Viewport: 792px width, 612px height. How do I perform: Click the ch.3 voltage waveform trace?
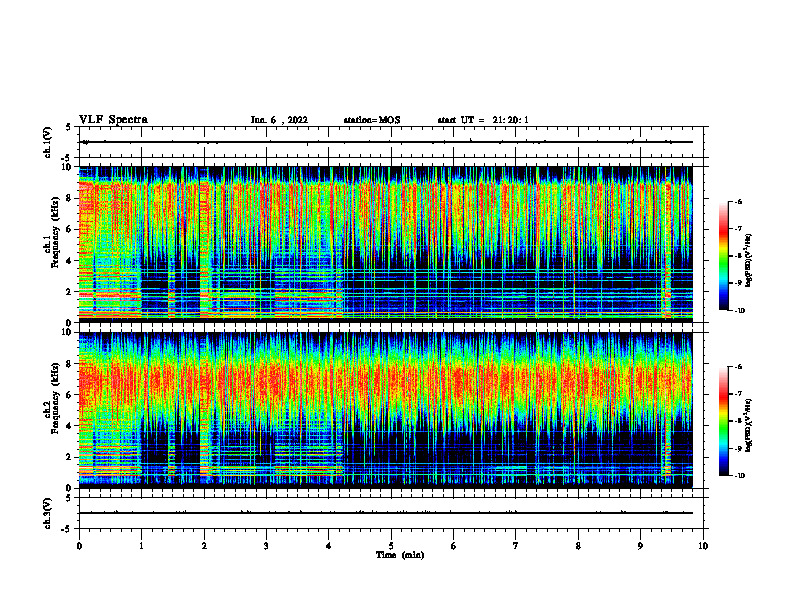[385, 513]
